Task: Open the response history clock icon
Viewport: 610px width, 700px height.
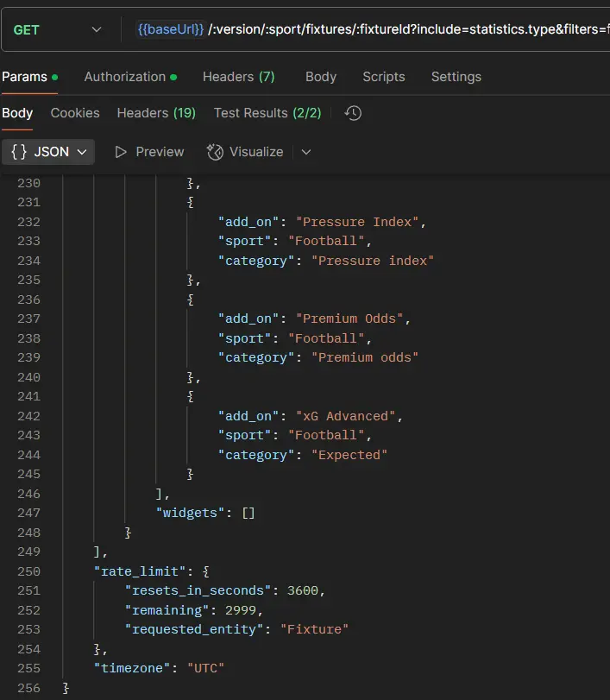Action: 353,113
